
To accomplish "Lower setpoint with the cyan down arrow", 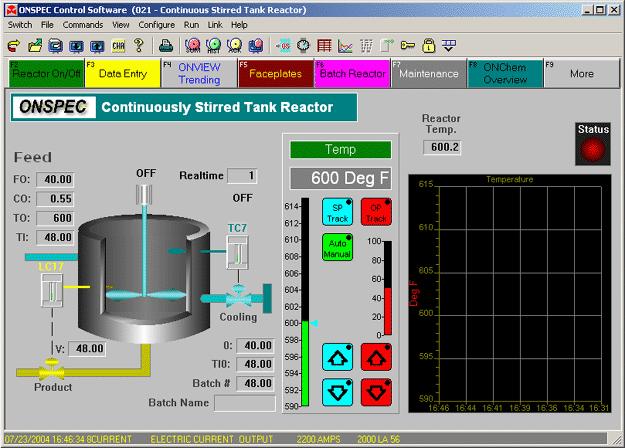I will pyautogui.click(x=337, y=392).
